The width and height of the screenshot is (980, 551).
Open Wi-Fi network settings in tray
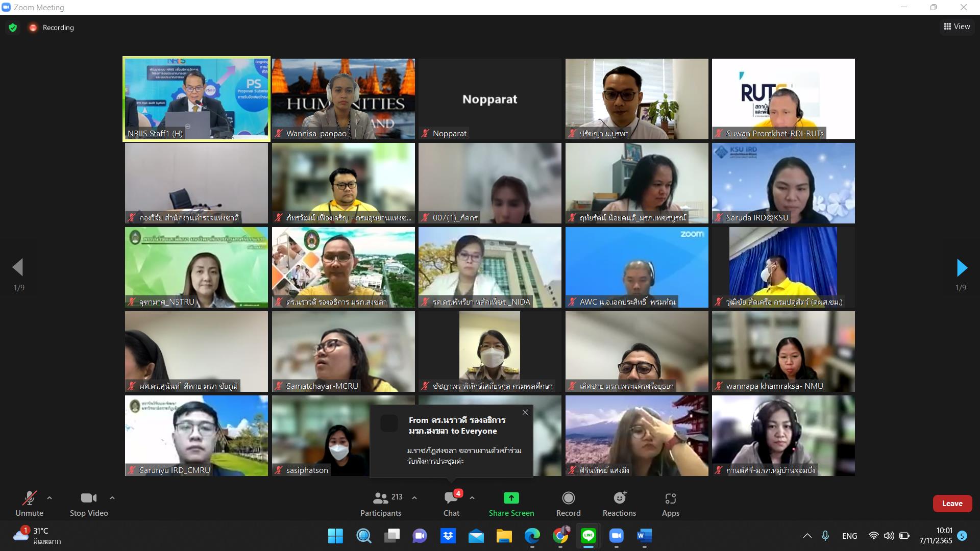(x=874, y=536)
